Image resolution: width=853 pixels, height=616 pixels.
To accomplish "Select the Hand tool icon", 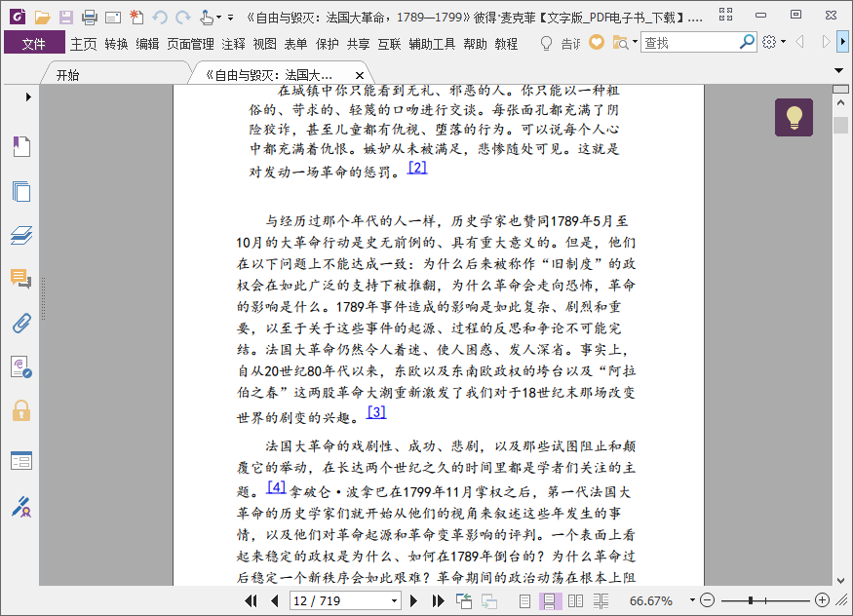I will pos(206,18).
